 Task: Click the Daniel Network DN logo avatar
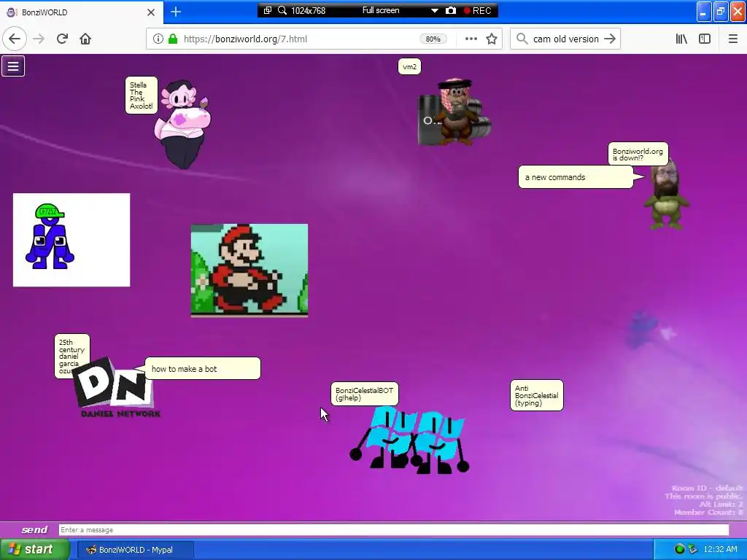tap(117, 389)
